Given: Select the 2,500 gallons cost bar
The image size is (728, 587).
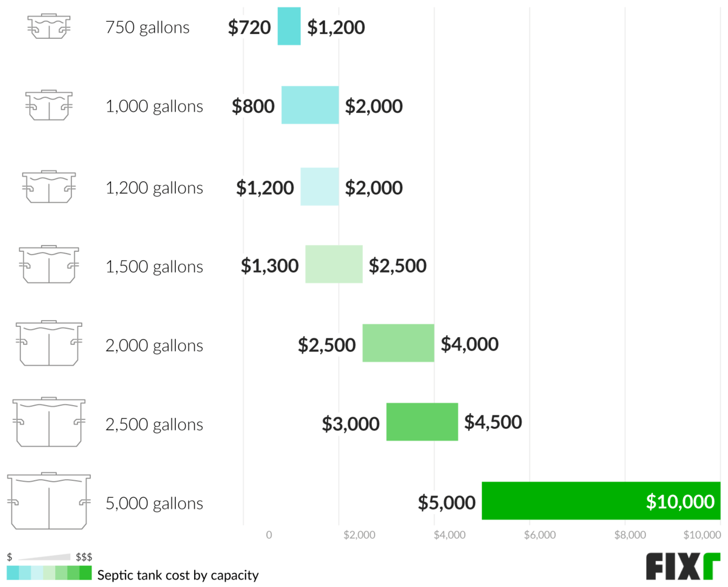Looking at the screenshot, I should 422,421.
